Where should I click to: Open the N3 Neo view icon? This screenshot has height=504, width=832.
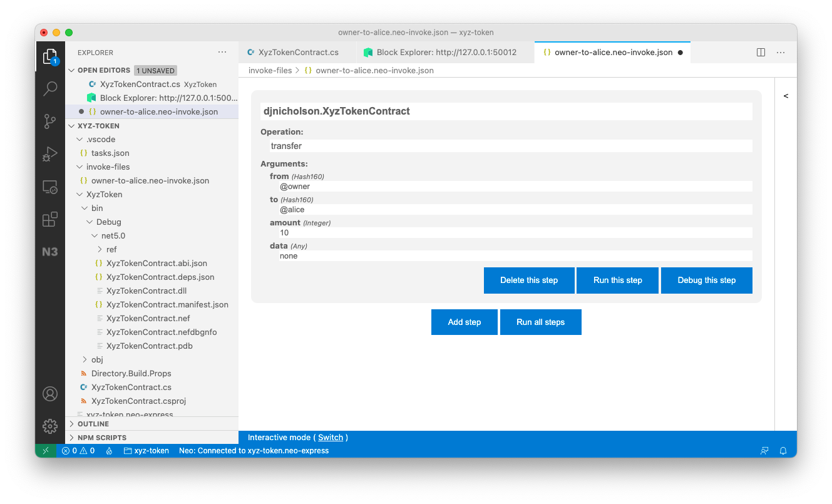click(x=50, y=252)
